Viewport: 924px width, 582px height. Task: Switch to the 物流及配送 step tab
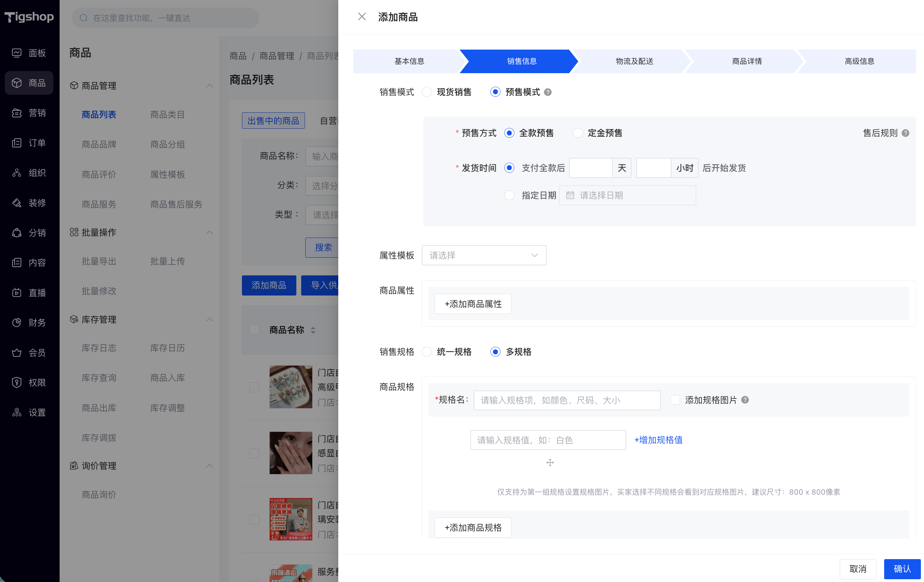coord(634,61)
